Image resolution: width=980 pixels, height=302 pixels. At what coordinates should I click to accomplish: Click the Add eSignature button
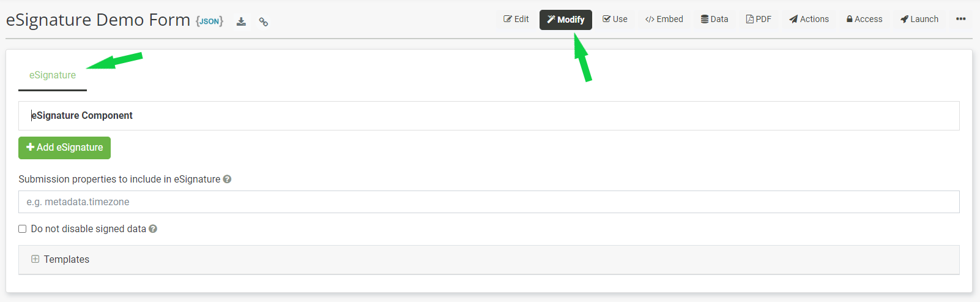[64, 148]
